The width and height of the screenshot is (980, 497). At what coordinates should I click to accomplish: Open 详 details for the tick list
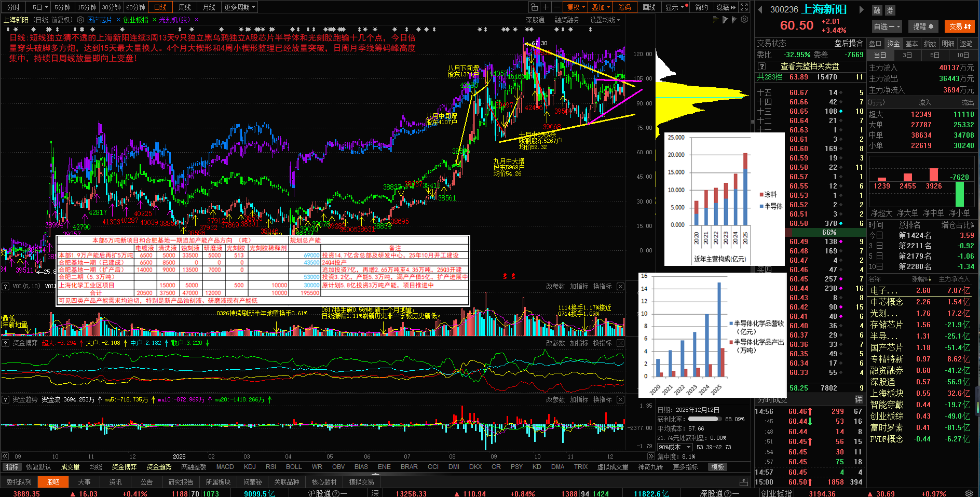[859, 399]
